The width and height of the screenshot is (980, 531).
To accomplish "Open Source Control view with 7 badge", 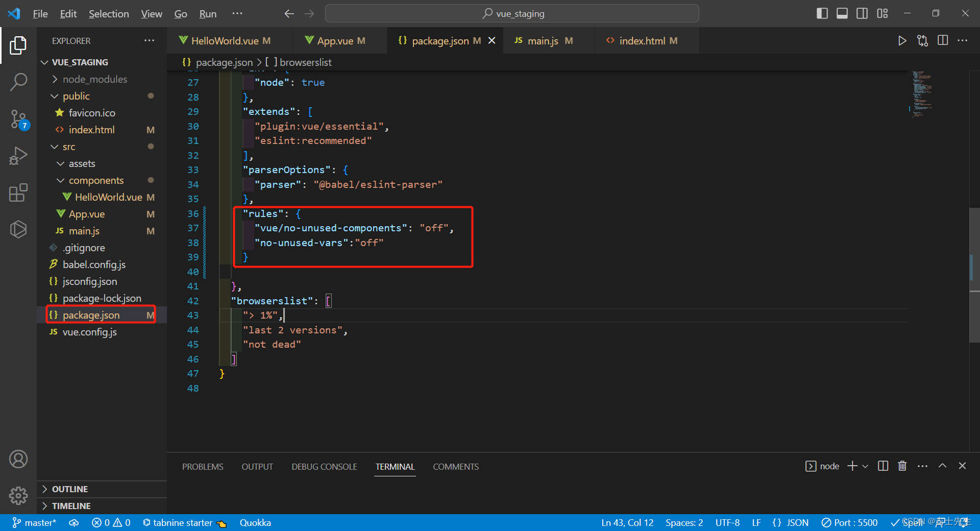I will [18, 119].
